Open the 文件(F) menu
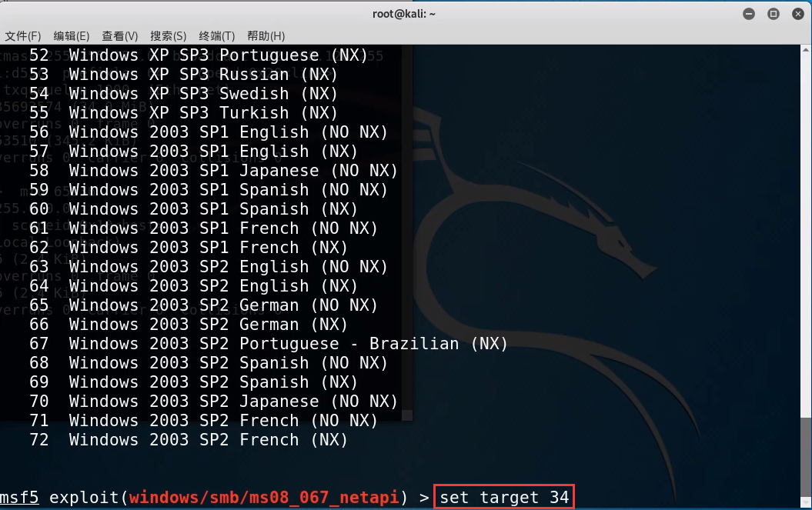 [x=23, y=35]
